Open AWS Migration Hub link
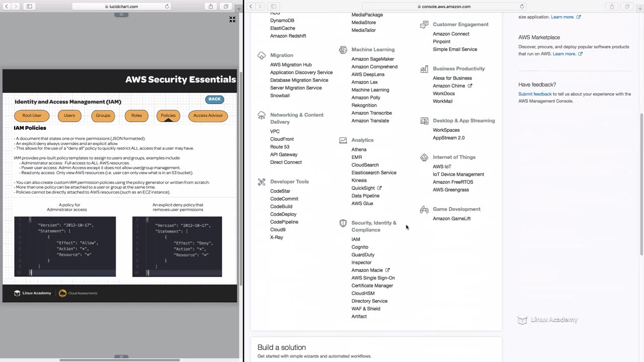 pyautogui.click(x=291, y=65)
